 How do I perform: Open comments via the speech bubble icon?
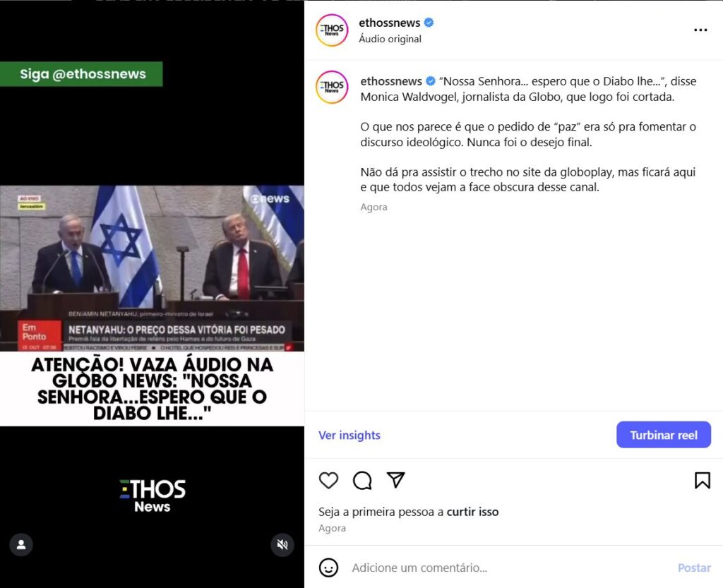tap(362, 480)
